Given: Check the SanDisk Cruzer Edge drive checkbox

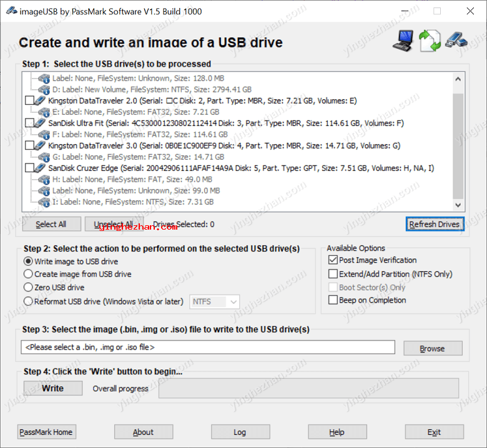Looking at the screenshot, I should coord(29,168).
